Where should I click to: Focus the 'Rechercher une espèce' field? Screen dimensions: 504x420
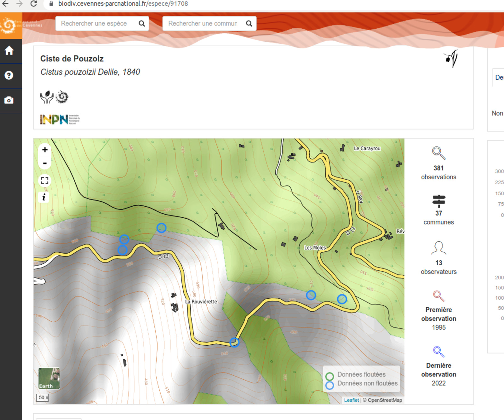96,24
